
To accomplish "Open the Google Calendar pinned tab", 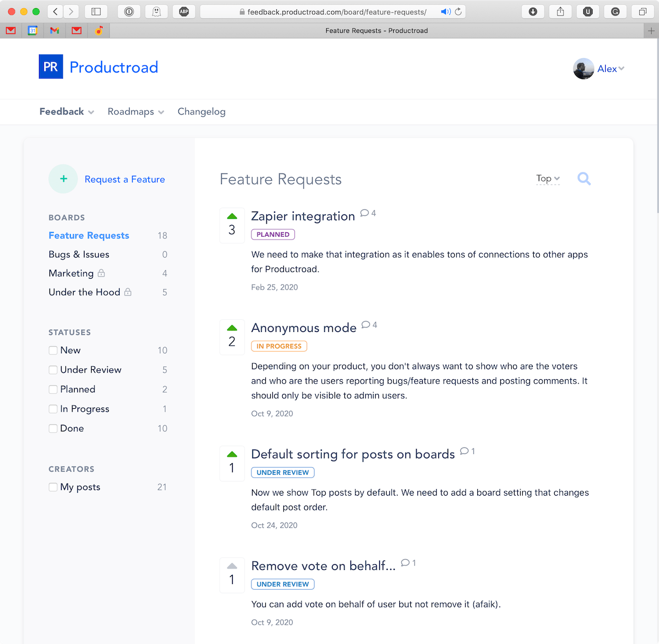I will pos(33,31).
